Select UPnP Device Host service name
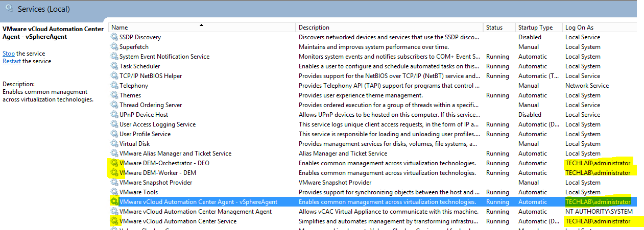 click(144, 115)
